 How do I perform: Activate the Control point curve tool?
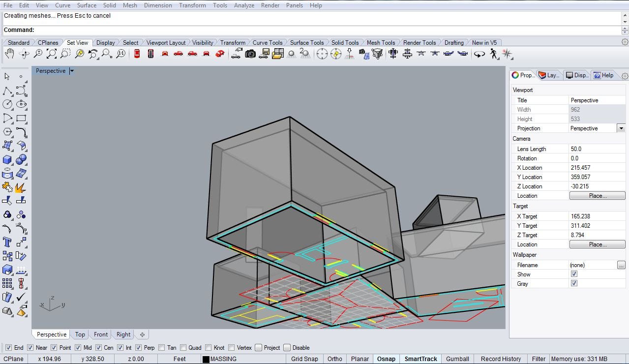pyautogui.click(x=20, y=90)
